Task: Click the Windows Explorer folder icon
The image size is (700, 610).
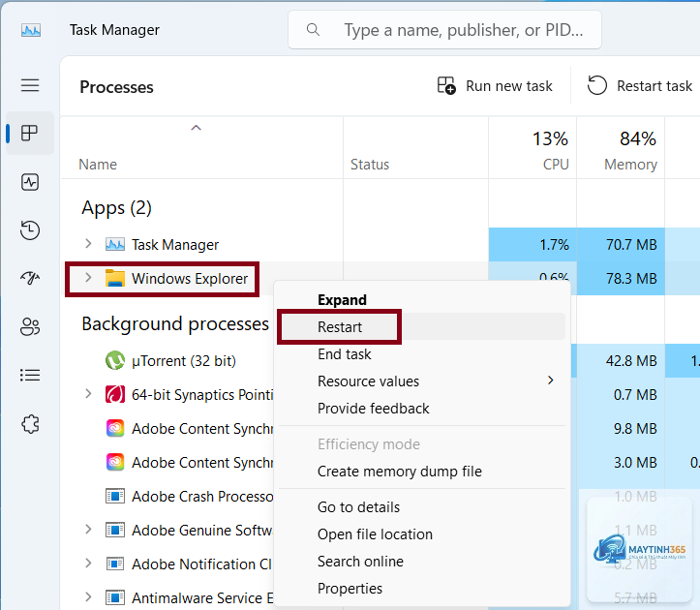Action: point(115,278)
